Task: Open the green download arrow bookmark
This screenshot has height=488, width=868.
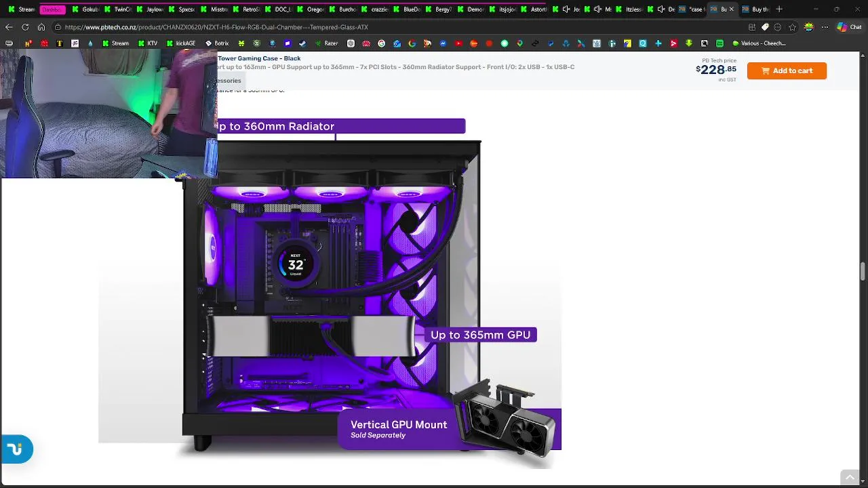Action: 689,43
